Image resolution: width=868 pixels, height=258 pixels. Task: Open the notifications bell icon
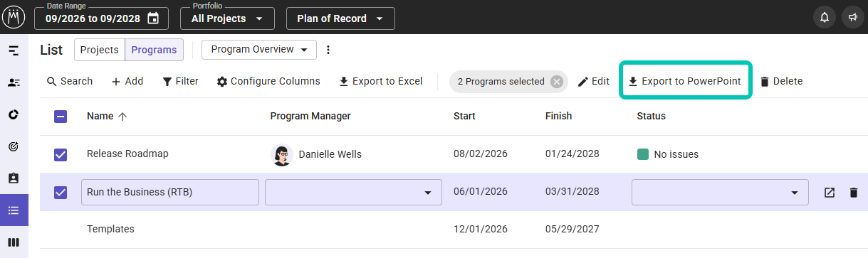pyautogui.click(x=825, y=18)
